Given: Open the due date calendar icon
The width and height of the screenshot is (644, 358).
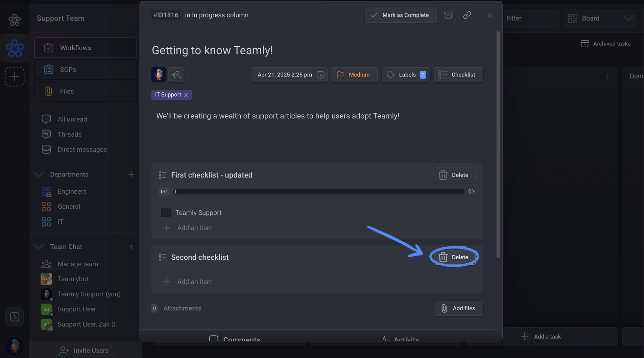Looking at the screenshot, I should 320,75.
